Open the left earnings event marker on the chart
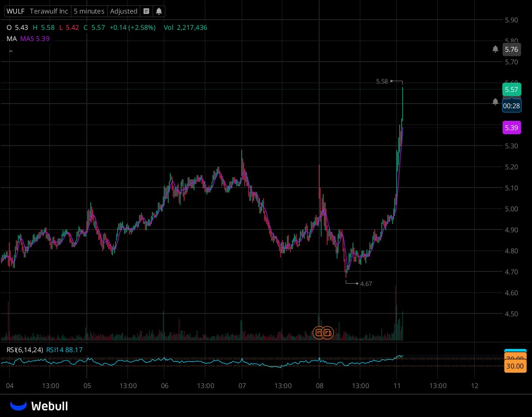The width and height of the screenshot is (532, 417). [x=319, y=332]
